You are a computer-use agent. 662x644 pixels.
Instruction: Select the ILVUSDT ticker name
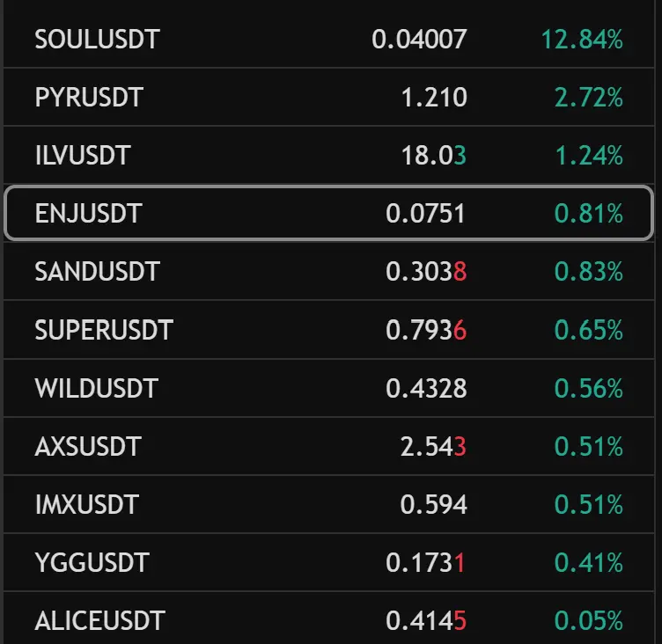83,156
